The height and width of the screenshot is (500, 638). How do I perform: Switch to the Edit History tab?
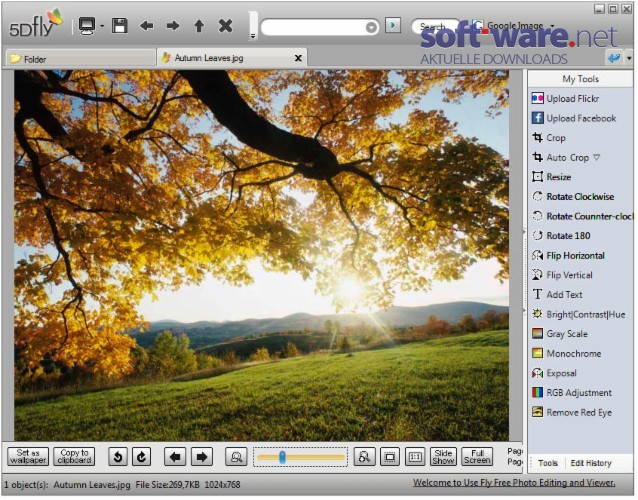coord(591,463)
